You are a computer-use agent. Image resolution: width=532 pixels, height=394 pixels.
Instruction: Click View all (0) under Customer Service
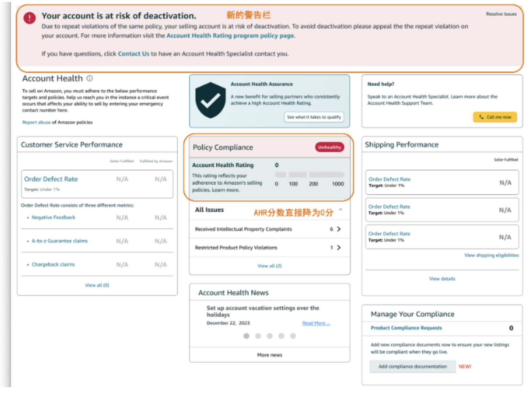click(x=97, y=285)
